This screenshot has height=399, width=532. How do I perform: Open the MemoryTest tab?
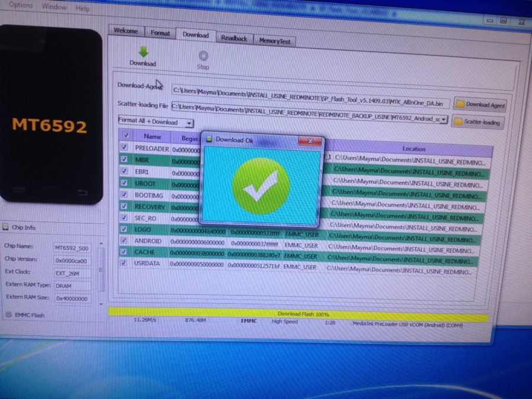point(275,41)
